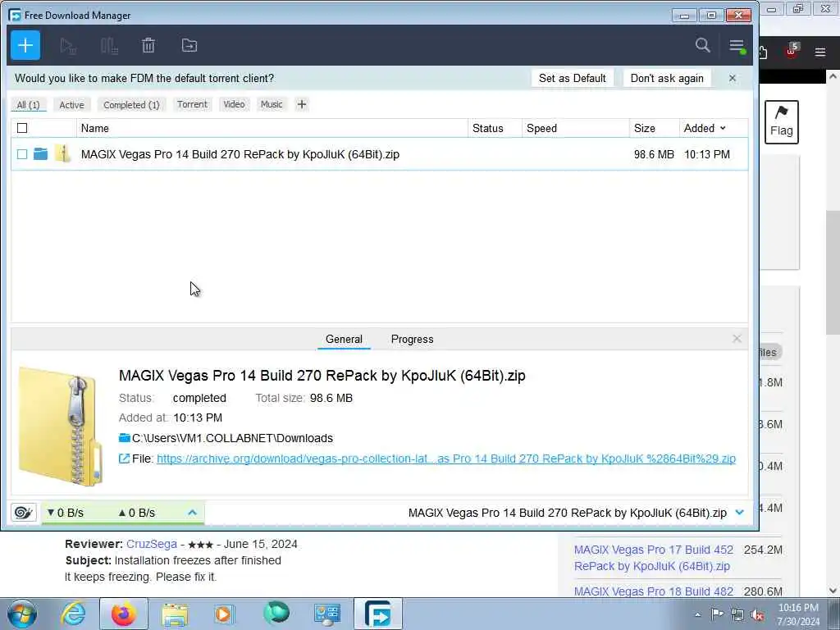Show hidden tray icons arrow
The image size is (840, 630).
[697, 615]
